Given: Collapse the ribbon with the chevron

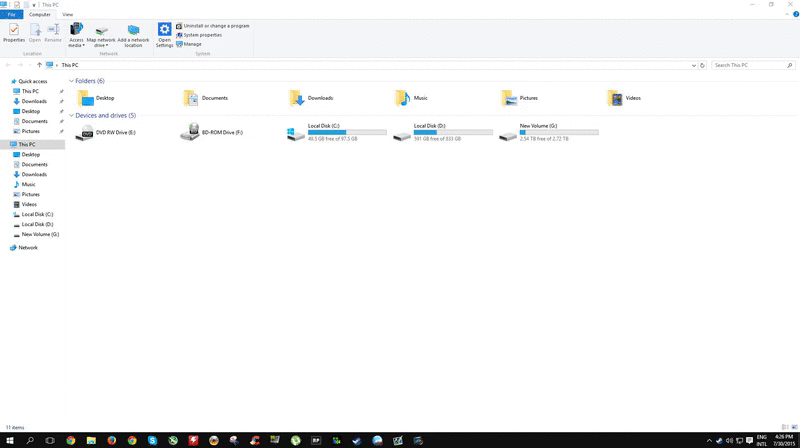Looking at the screenshot, I should 787,14.
